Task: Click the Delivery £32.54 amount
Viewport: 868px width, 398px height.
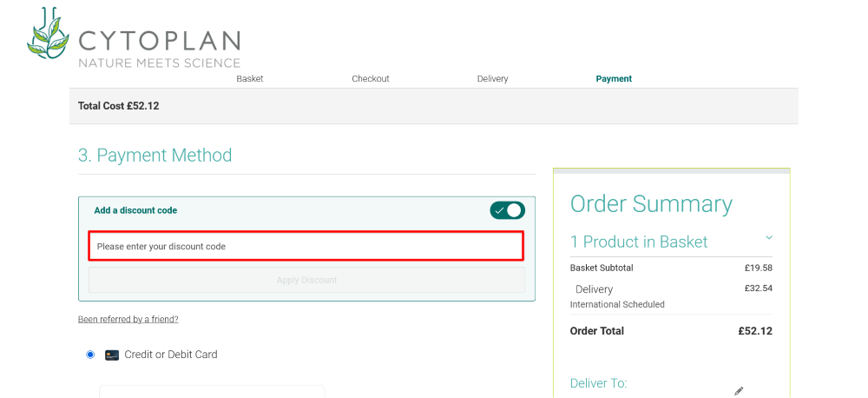Action: pyautogui.click(x=759, y=289)
